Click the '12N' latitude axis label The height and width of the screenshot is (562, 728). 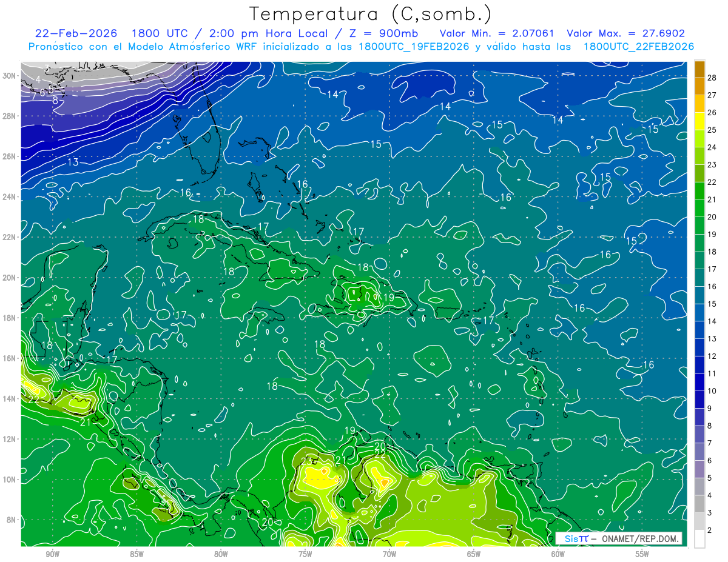[x=9, y=439]
